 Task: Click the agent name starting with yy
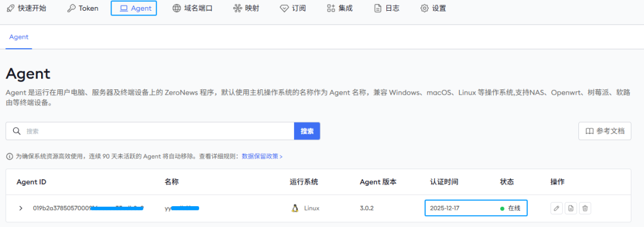click(x=182, y=209)
